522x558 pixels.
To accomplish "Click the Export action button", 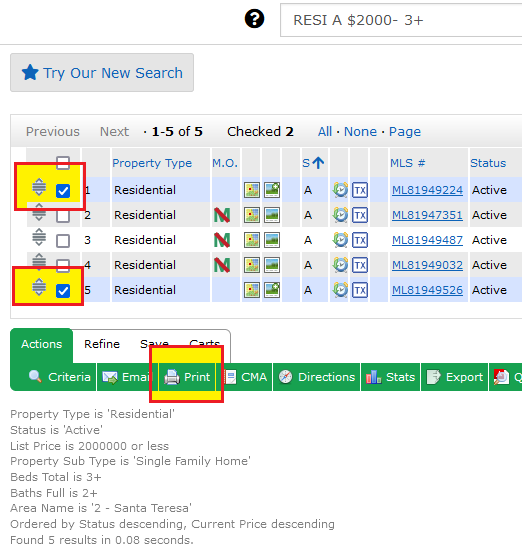I will (454, 377).
